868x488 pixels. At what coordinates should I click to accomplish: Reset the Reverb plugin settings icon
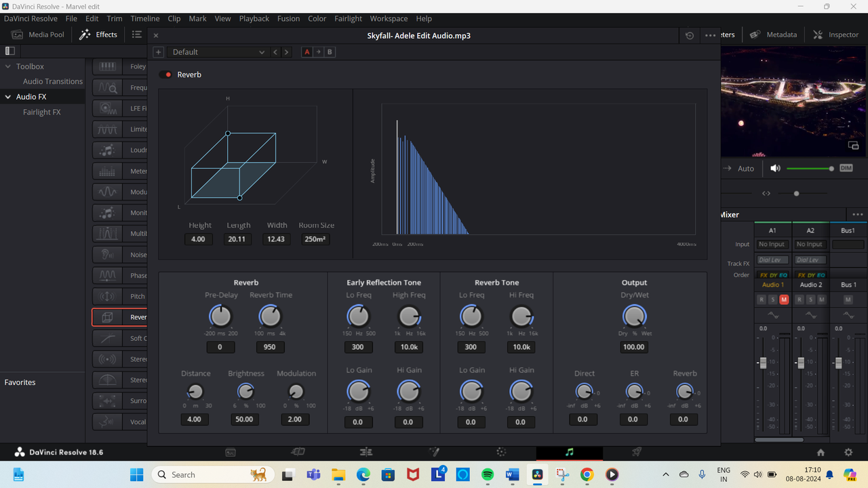pyautogui.click(x=690, y=35)
